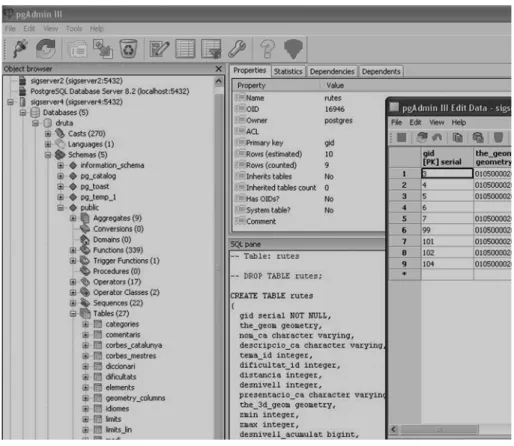
Task: Click the Edit Data horizontal scrollbar left arrow
Action: click(394, 429)
